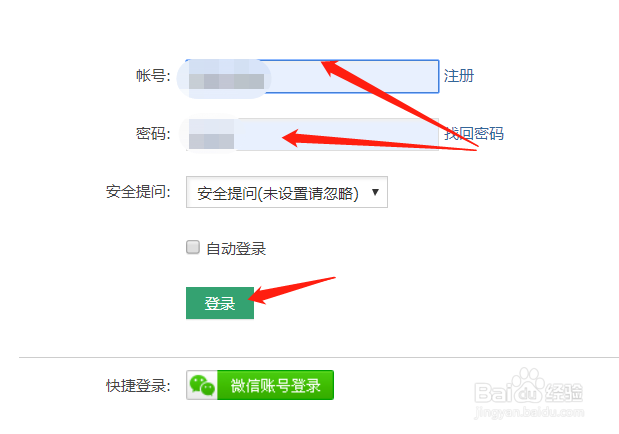Click the 安全提问: field label
The image size is (619, 434).
coord(138,192)
